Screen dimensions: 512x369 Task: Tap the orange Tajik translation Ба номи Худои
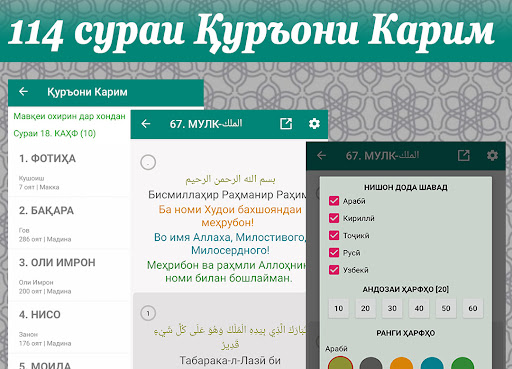230,216
